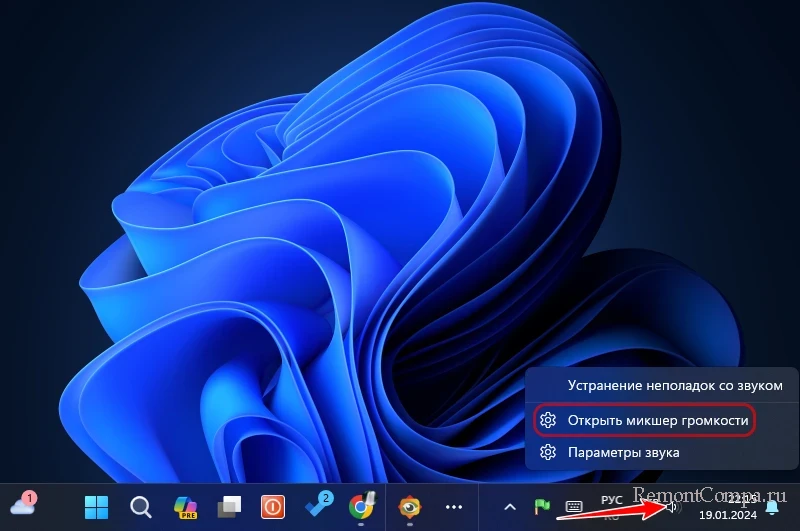The width and height of the screenshot is (800, 531).
Task: Open the eye icon app on the taskbar
Action: [x=410, y=507]
